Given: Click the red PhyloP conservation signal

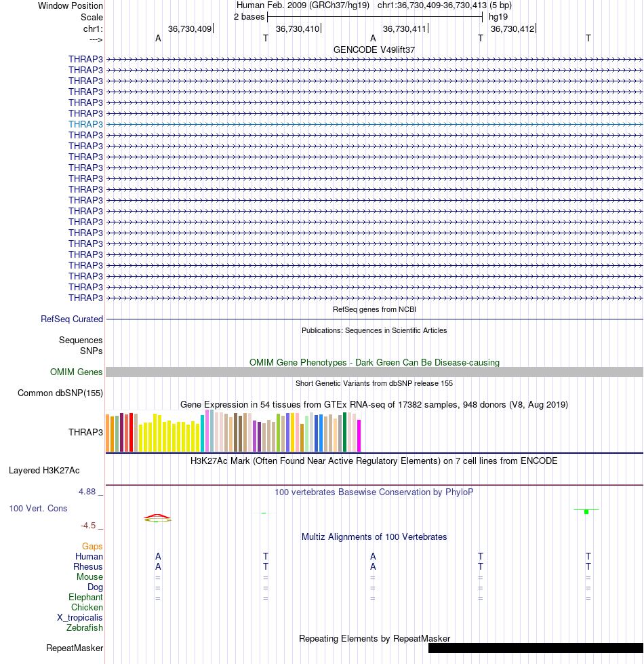Looking at the screenshot, I should (157, 517).
